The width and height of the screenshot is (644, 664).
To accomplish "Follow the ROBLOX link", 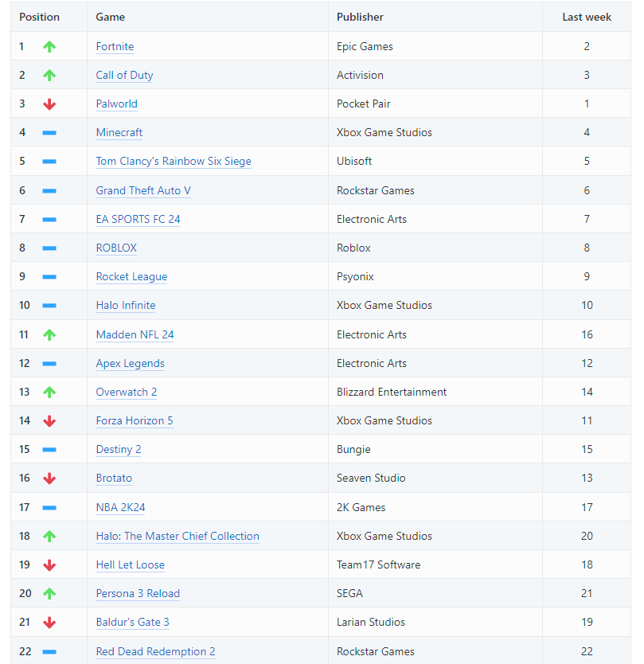I will (x=116, y=248).
